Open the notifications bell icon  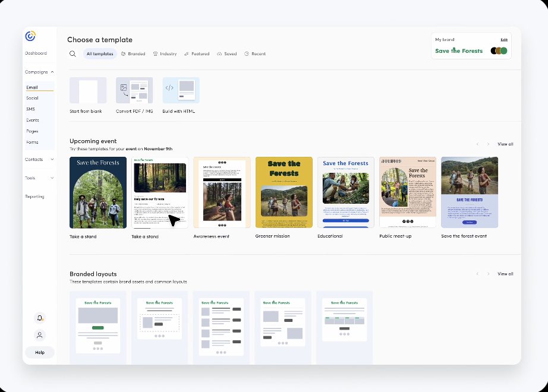39,318
